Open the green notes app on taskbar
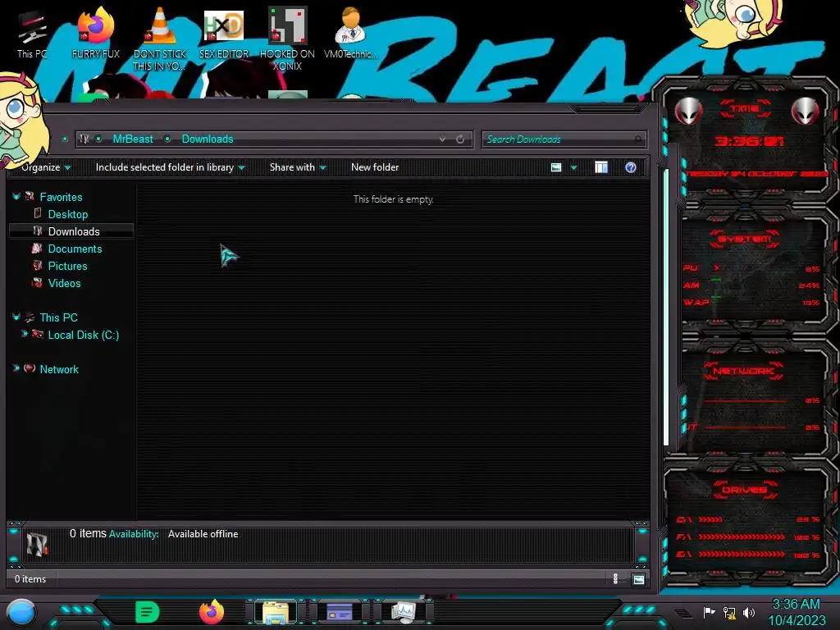Image resolution: width=840 pixels, height=630 pixels. pyautogui.click(x=147, y=612)
